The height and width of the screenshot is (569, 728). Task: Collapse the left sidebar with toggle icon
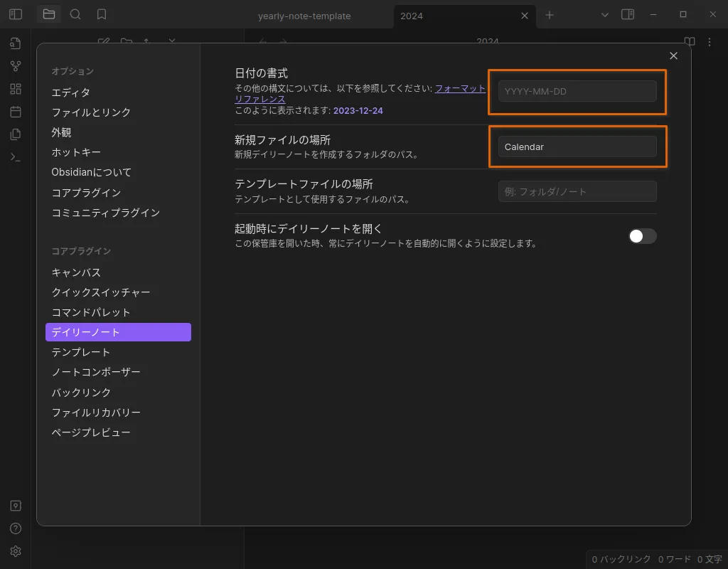coord(16,14)
